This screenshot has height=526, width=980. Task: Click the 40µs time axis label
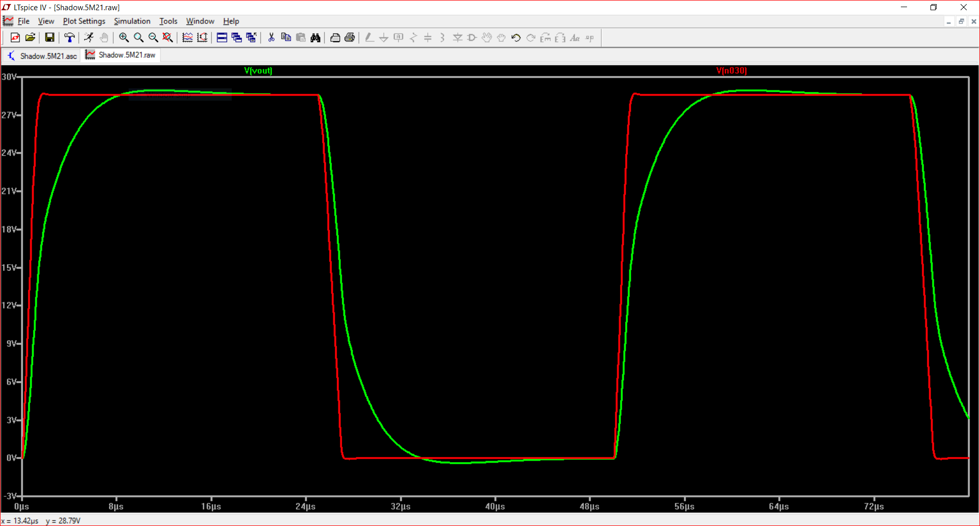click(495, 507)
